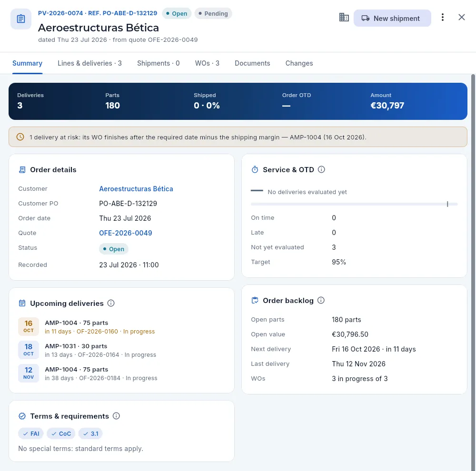Screen dimensions: 476x471
Task: Click the OTD progress bar
Action: point(354,204)
